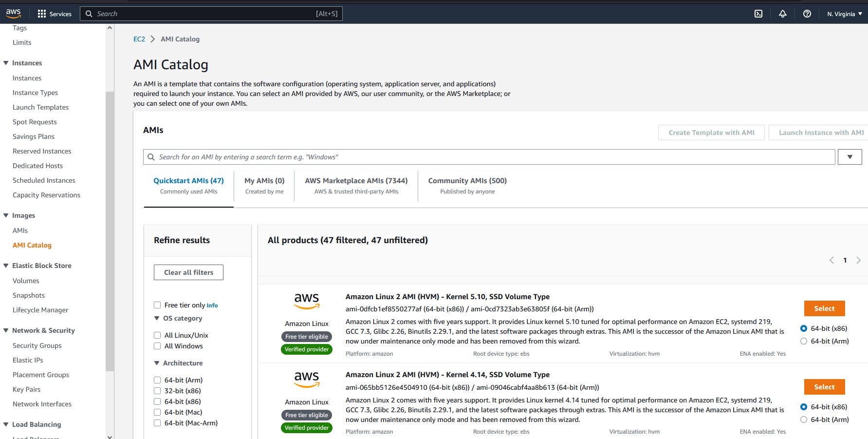Open Snapshots in the sidebar

[x=29, y=295]
